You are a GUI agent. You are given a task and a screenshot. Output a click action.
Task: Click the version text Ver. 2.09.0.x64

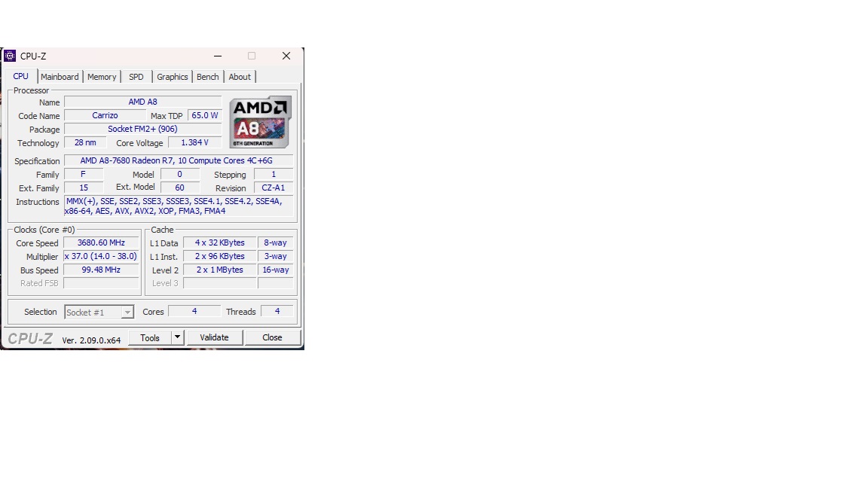tap(91, 340)
